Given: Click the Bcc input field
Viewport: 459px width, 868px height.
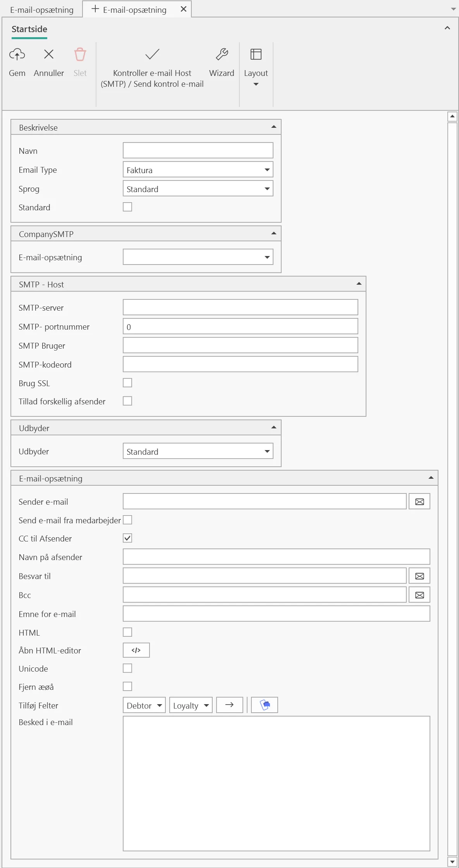Looking at the screenshot, I should click(x=265, y=595).
